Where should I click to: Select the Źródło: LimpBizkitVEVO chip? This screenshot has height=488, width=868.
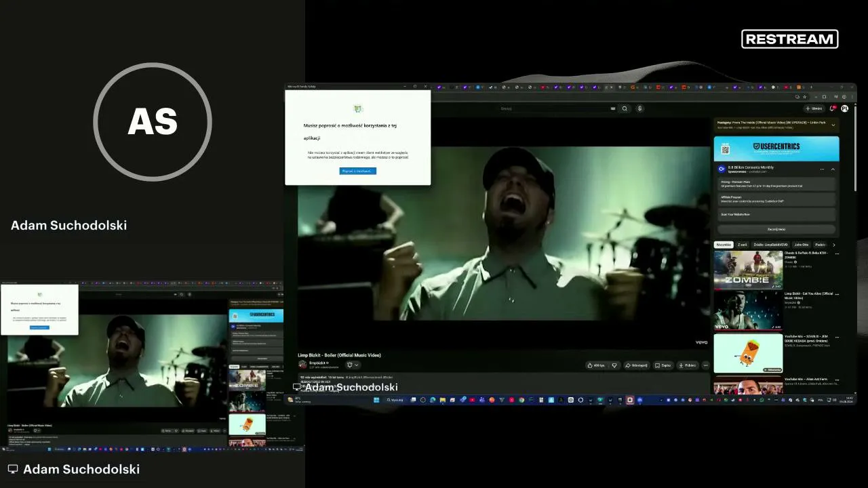[x=770, y=245]
